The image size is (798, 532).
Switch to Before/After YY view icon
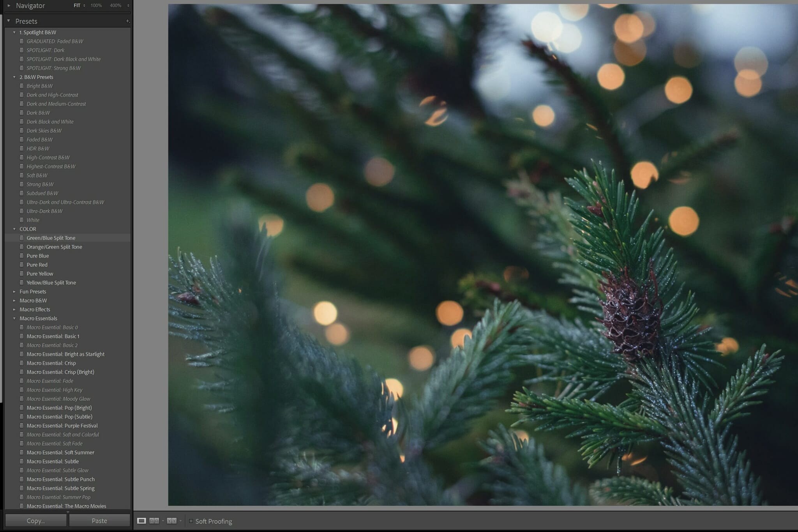(x=171, y=521)
